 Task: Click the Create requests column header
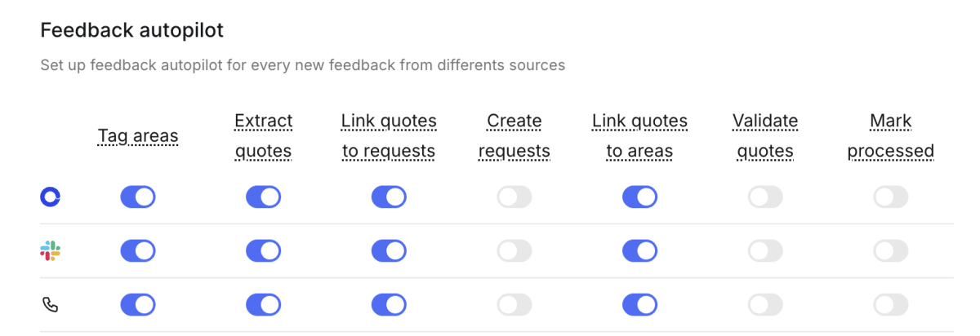(514, 136)
